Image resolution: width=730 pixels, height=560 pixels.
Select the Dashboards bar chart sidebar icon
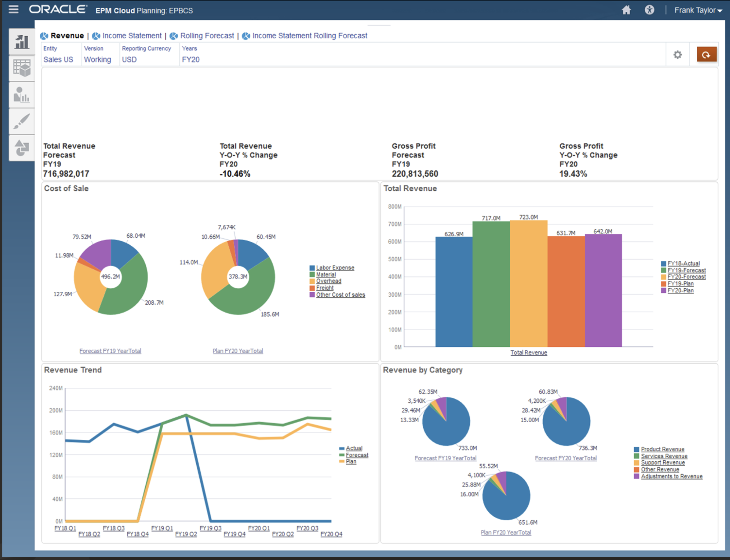tap(22, 42)
